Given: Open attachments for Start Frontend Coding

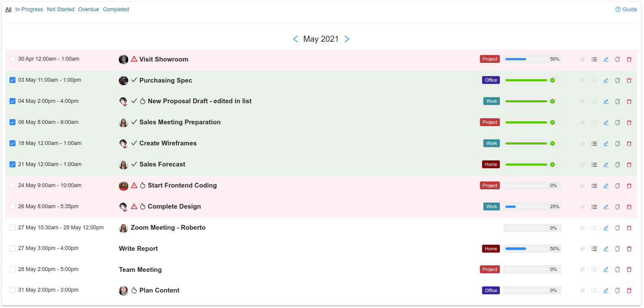Looking at the screenshot, I should coord(582,186).
